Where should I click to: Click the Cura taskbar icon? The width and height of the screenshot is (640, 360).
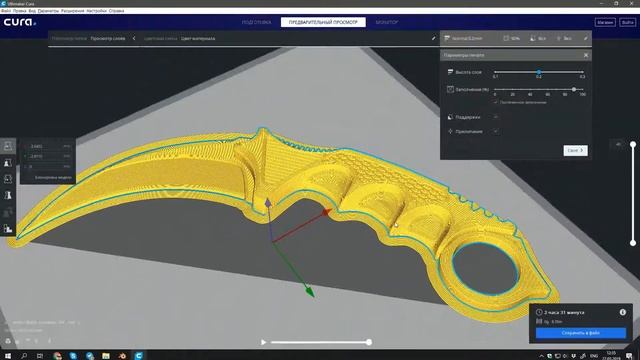[x=139, y=356]
